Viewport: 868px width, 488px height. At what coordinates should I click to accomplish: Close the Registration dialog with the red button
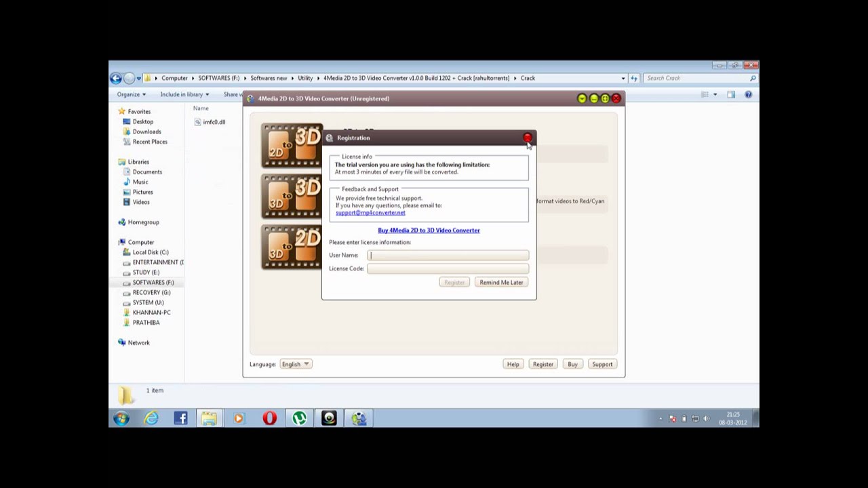pyautogui.click(x=528, y=138)
